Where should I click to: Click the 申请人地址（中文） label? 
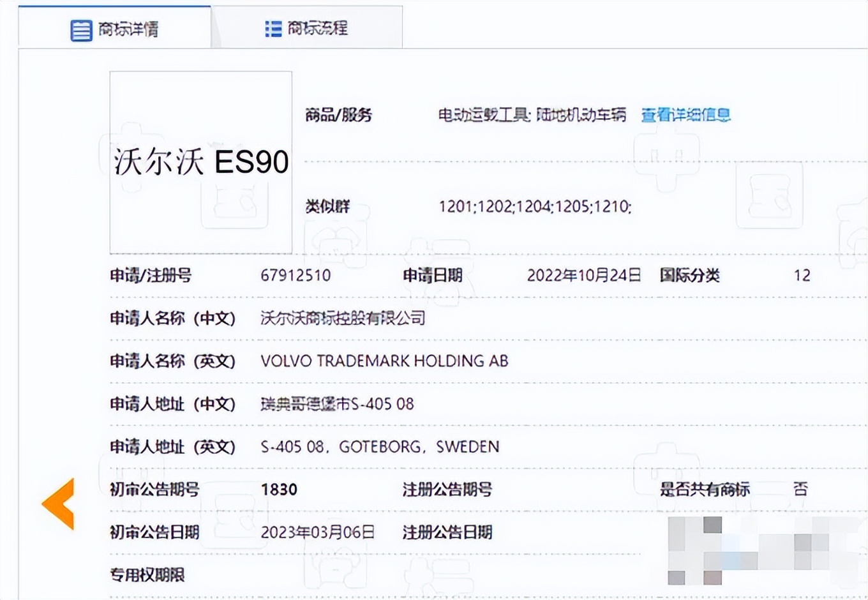[172, 404]
